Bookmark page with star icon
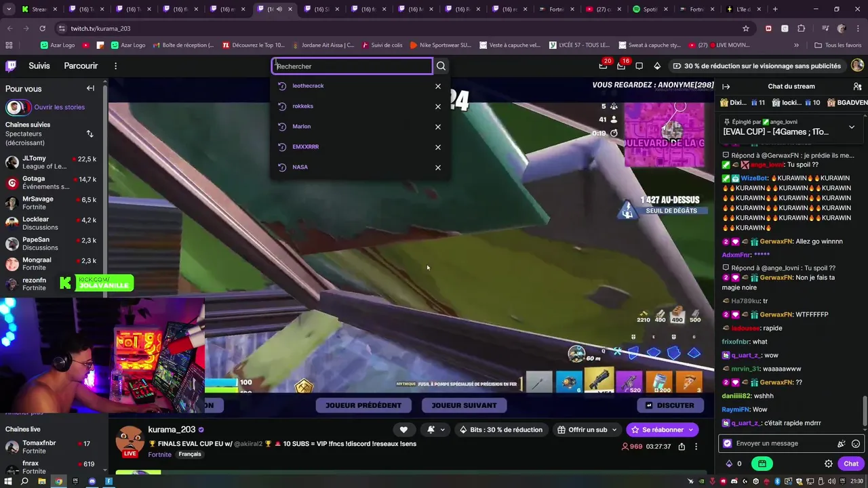 tap(746, 28)
